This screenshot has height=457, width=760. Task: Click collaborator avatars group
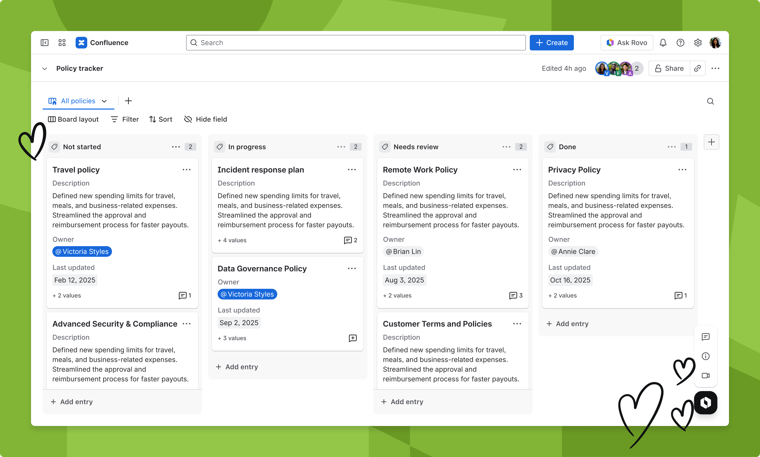point(619,68)
